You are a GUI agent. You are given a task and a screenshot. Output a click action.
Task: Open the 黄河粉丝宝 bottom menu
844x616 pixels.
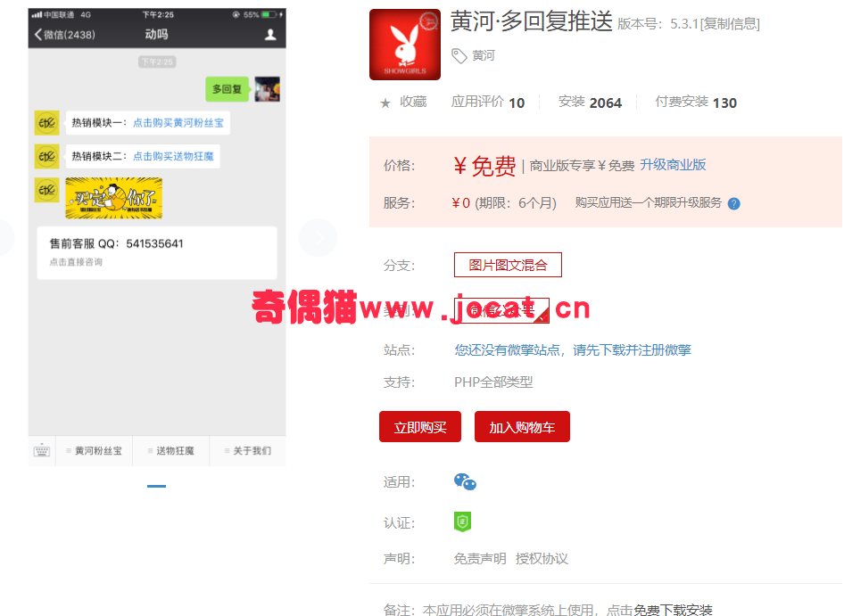pyautogui.click(x=95, y=451)
